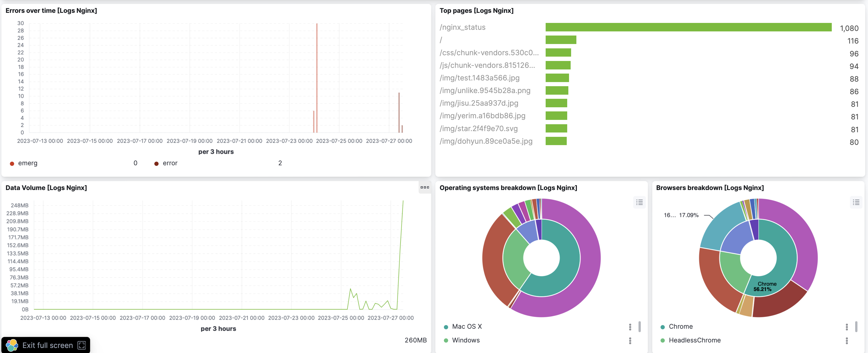This screenshot has height=353, width=868.
Task: Click the Elastic logo icon
Action: (12, 345)
